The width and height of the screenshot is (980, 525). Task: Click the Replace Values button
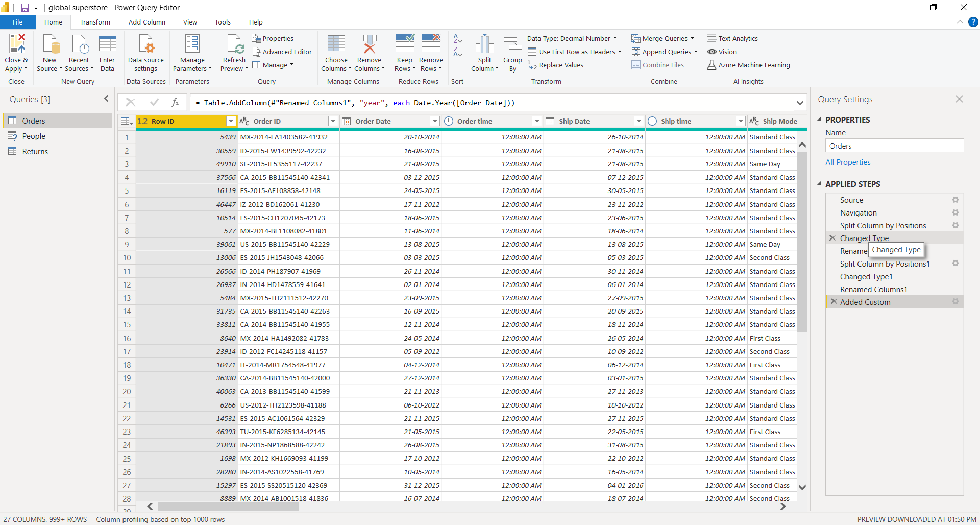pos(555,65)
